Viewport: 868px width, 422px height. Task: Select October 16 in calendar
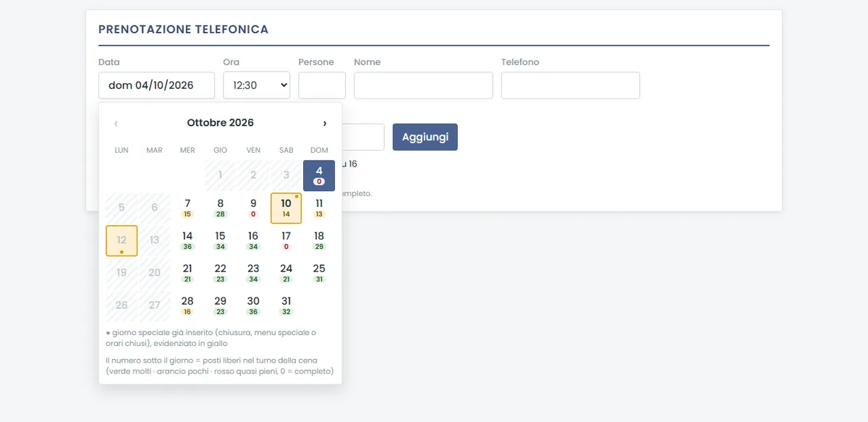(253, 240)
